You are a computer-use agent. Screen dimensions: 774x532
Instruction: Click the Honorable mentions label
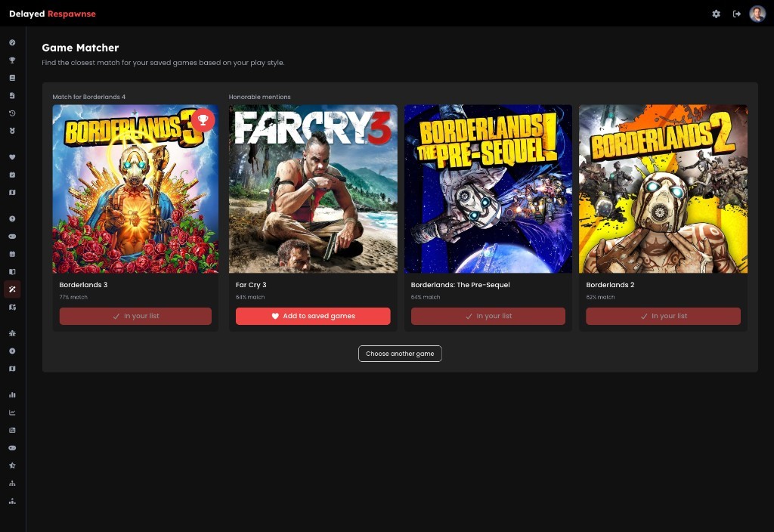tap(260, 97)
